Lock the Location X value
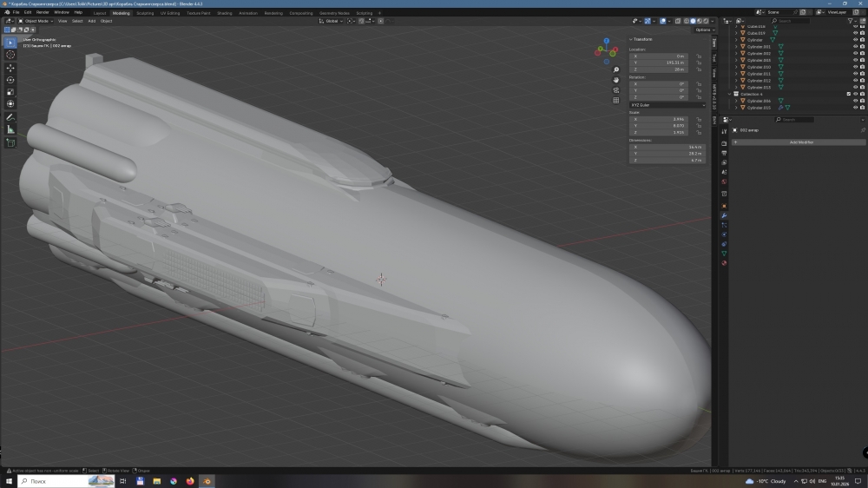 click(x=699, y=56)
